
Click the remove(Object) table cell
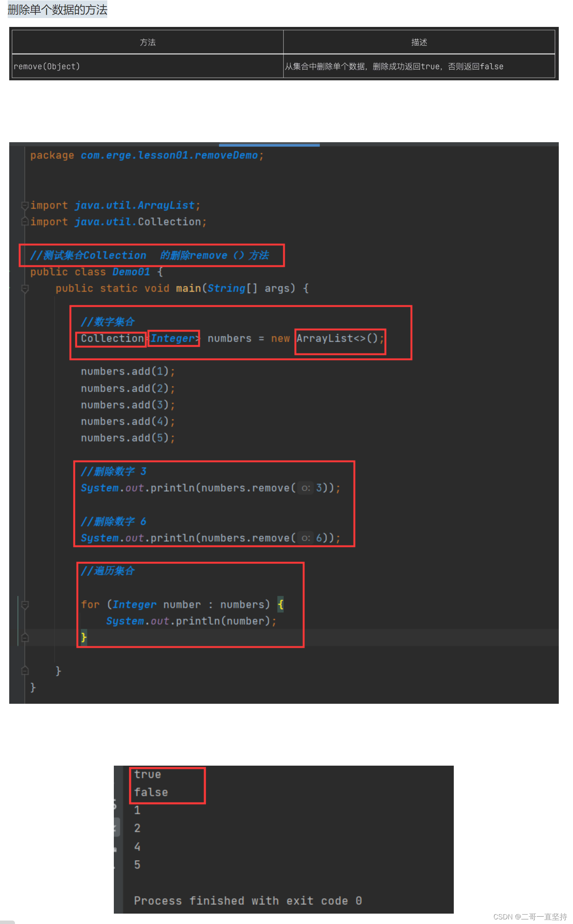click(x=148, y=66)
